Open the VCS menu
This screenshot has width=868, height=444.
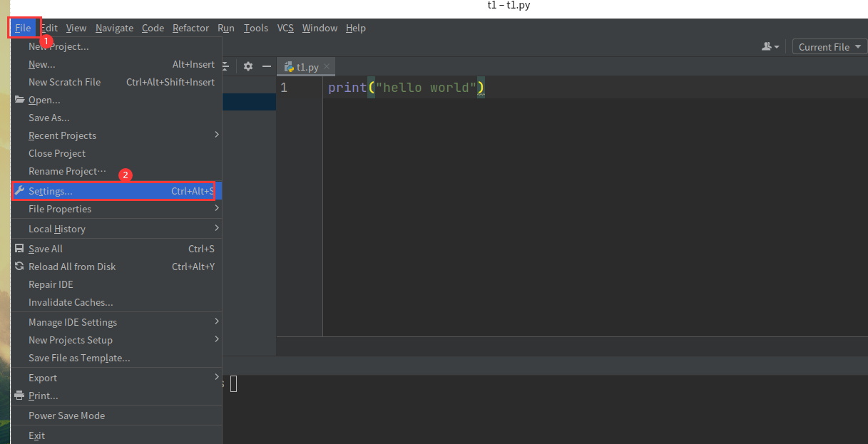pyautogui.click(x=285, y=28)
